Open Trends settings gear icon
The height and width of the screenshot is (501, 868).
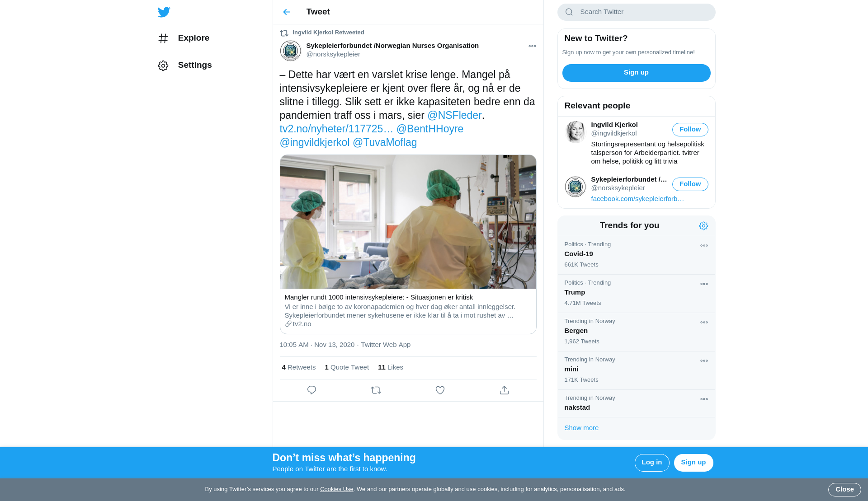[703, 226]
